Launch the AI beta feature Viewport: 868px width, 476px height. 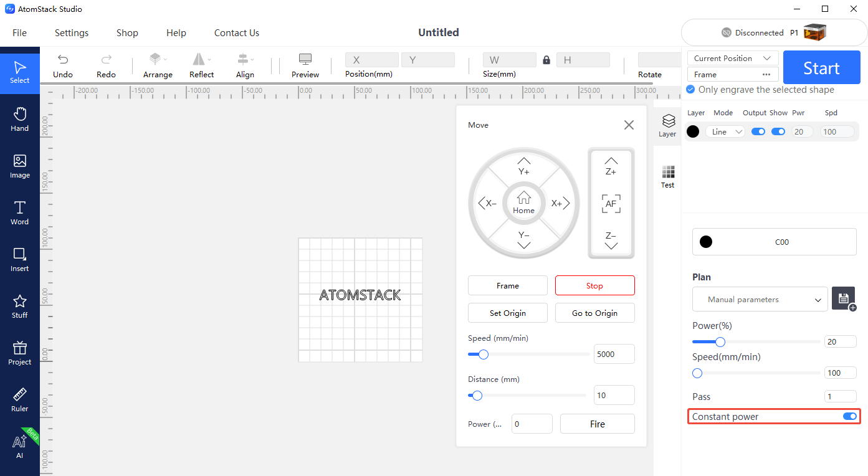pyautogui.click(x=20, y=446)
